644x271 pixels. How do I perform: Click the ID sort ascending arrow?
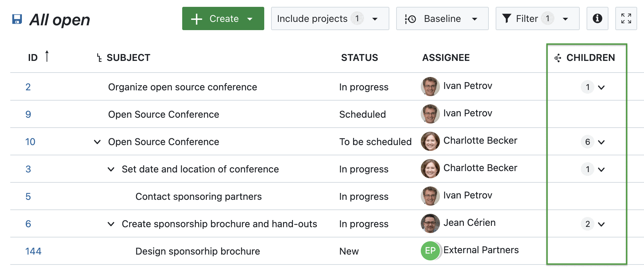(x=47, y=56)
